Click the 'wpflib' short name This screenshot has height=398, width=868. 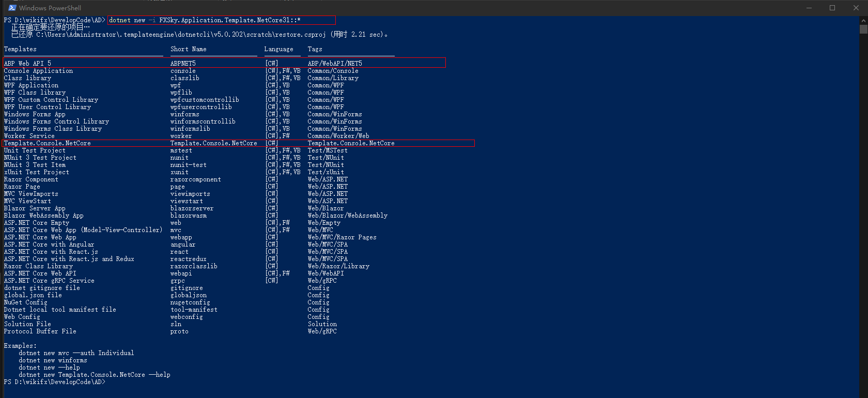click(181, 93)
